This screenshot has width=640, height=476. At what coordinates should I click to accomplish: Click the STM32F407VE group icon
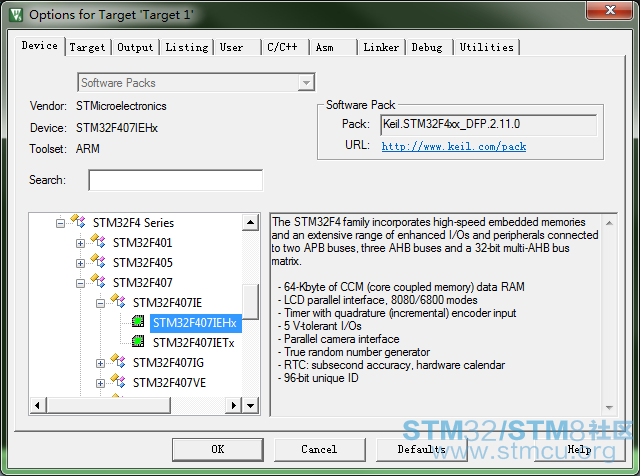(x=118, y=381)
